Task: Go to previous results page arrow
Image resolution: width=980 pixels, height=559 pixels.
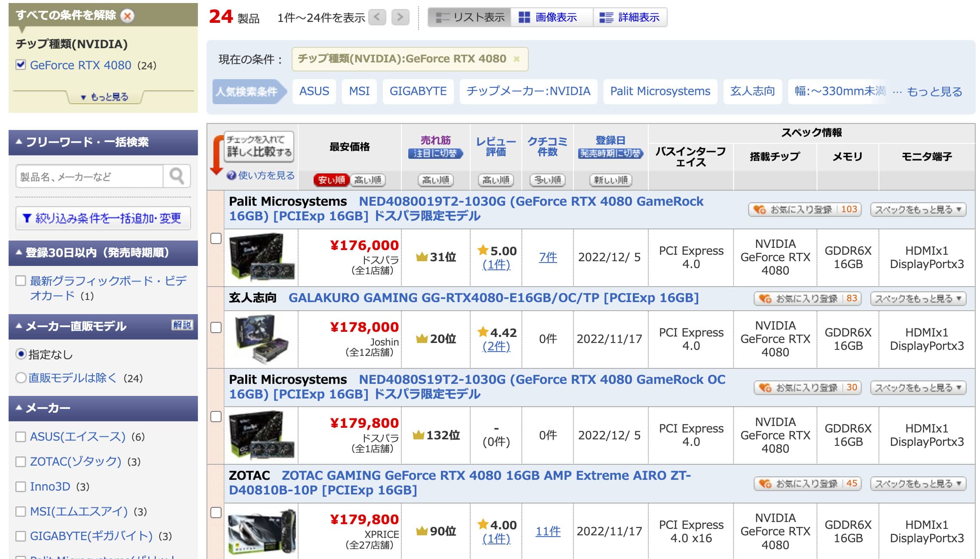Action: pyautogui.click(x=377, y=17)
